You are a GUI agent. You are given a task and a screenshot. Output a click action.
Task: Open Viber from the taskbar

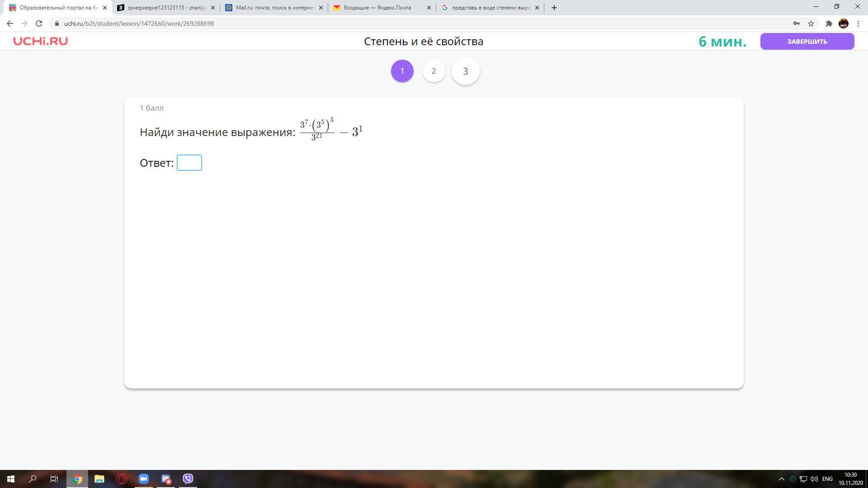tap(188, 479)
